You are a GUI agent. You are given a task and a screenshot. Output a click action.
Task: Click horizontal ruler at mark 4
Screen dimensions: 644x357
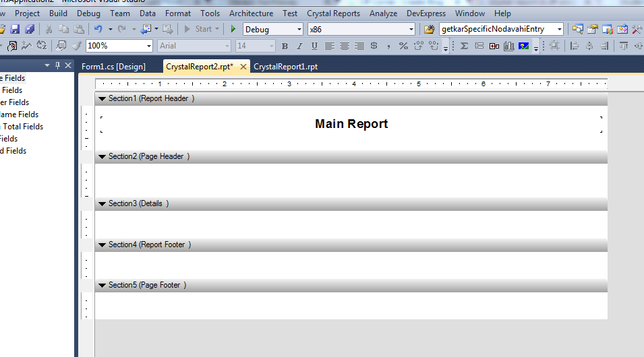[353, 84]
